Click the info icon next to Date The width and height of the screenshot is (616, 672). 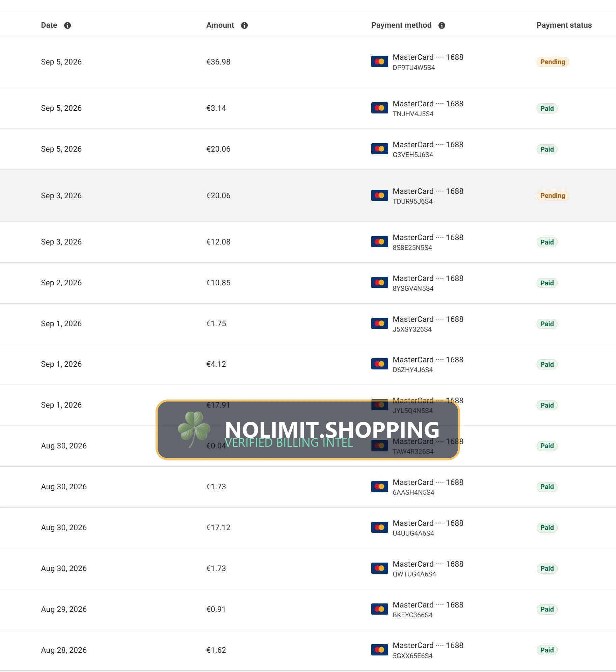(x=68, y=25)
